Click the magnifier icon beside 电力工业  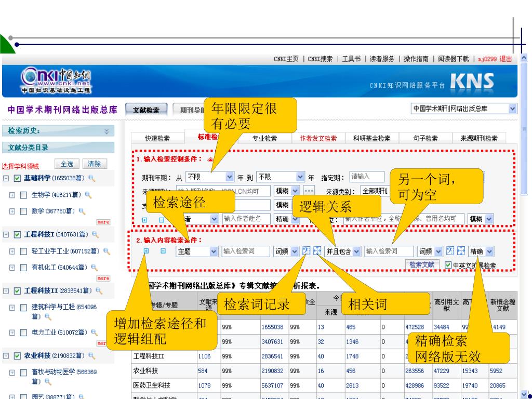[95, 332]
